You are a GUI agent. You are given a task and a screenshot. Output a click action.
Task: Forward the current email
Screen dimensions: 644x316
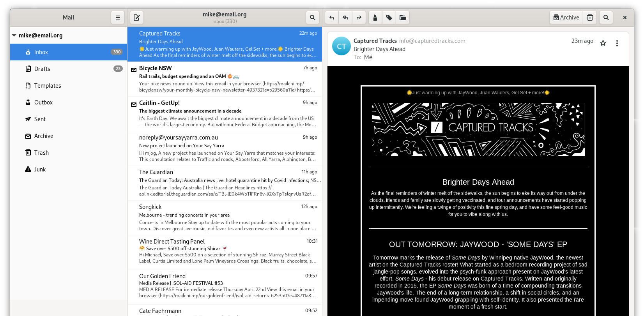click(359, 18)
